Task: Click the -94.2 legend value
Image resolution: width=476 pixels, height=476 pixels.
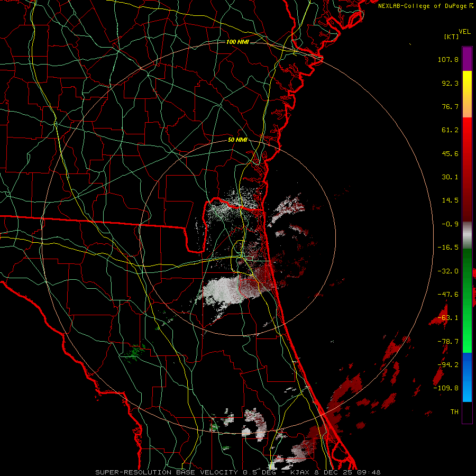Action: (x=448, y=365)
